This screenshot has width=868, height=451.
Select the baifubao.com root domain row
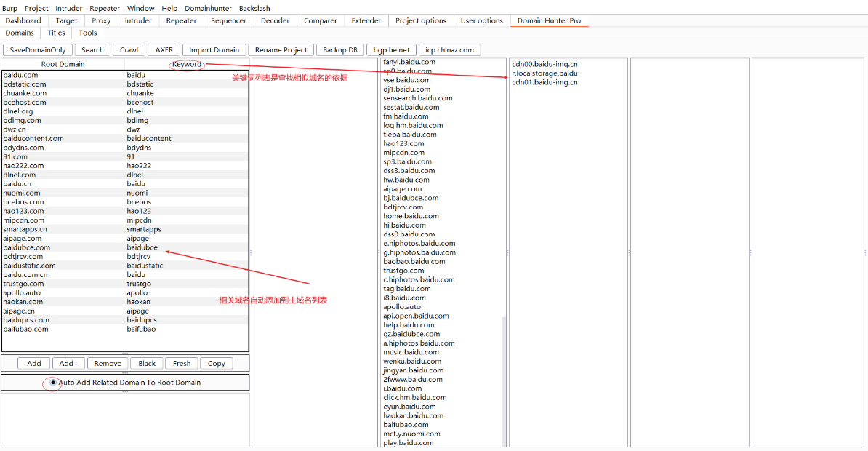coord(125,329)
